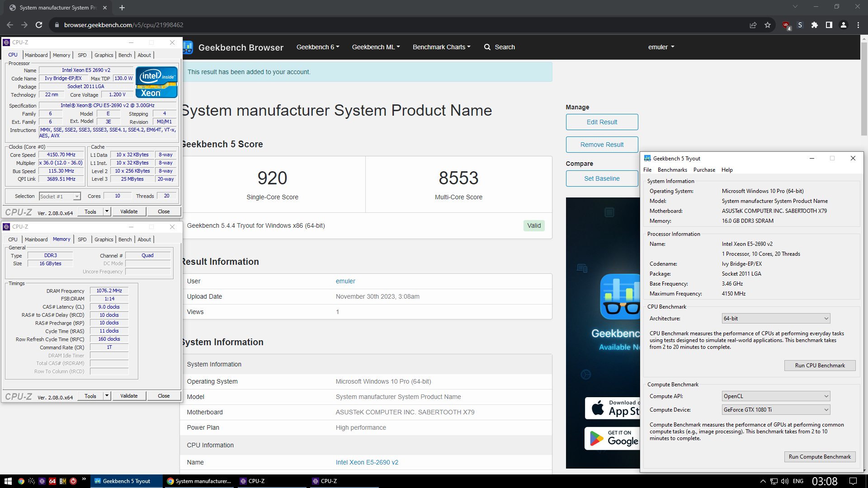Open the Tools dropdown arrow in lower CPU-Z window
868x488 pixels.
click(107, 396)
